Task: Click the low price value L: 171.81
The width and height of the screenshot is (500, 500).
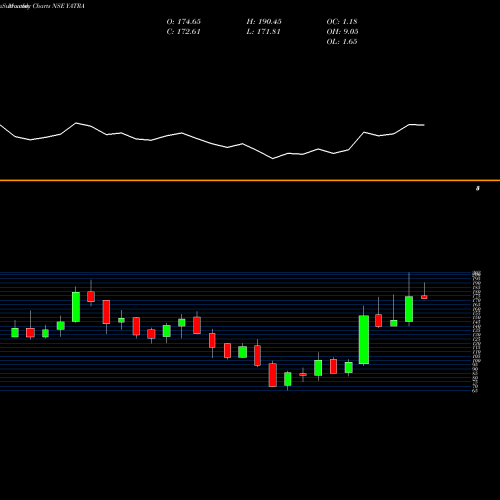Action: coord(263,32)
